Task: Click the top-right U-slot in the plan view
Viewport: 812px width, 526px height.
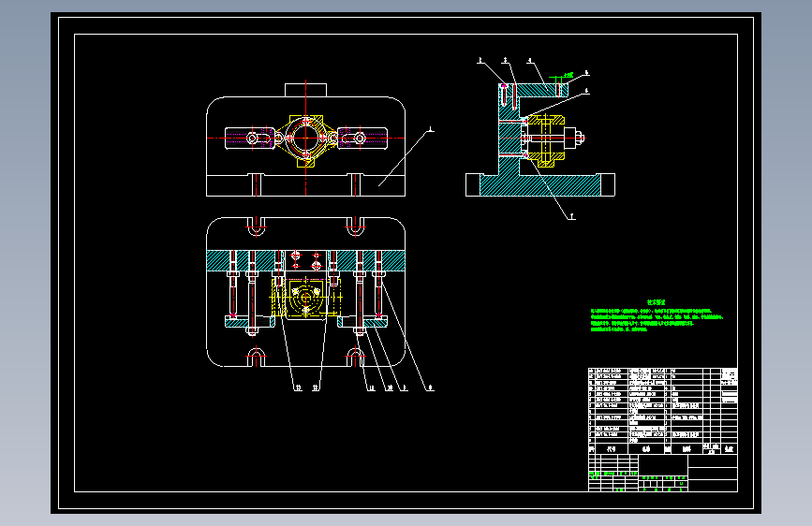Action: tap(355, 226)
